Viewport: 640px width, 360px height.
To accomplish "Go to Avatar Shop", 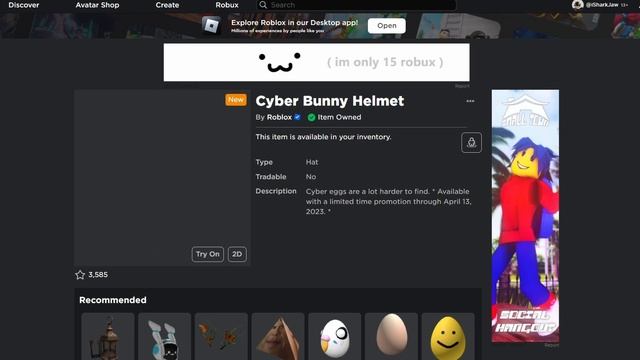I will (97, 5).
